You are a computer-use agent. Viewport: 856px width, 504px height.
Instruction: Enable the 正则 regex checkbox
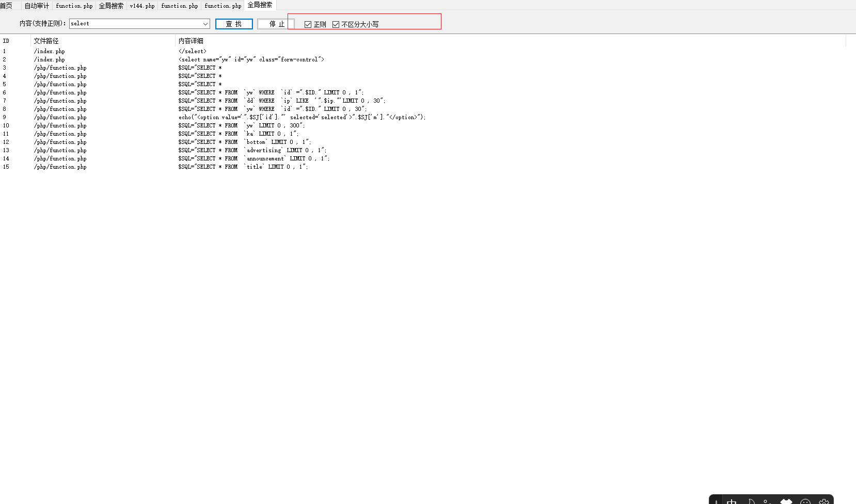307,24
